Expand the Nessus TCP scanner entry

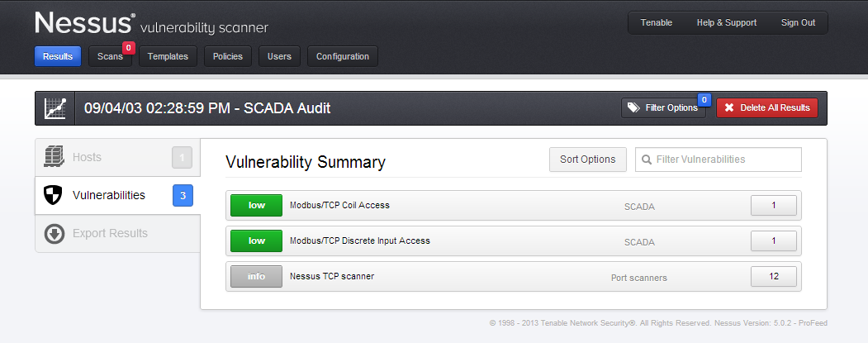514,277
